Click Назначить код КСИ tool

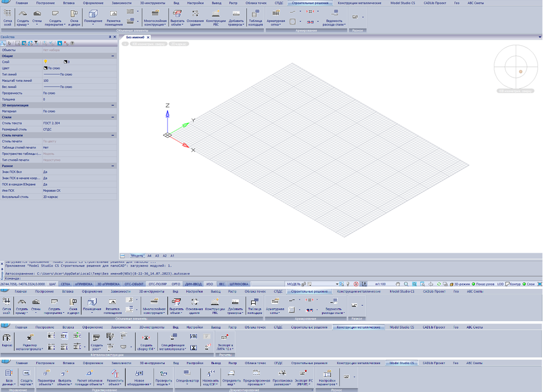210,377
